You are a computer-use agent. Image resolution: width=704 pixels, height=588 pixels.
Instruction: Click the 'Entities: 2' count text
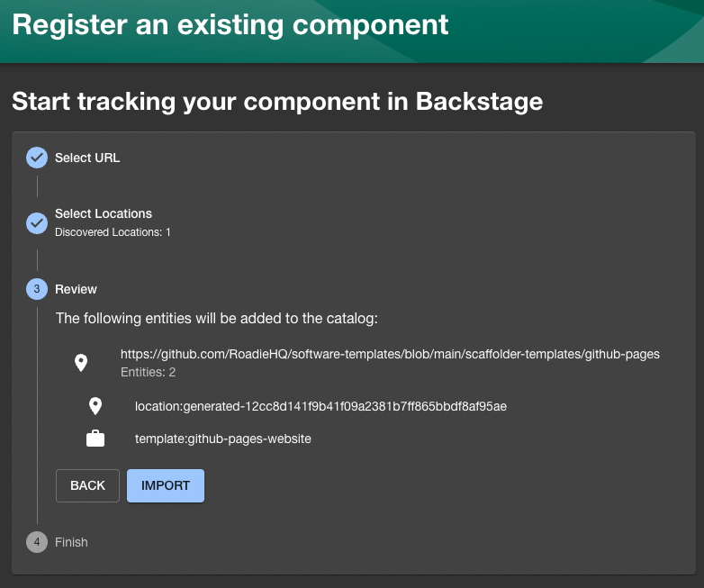pos(148,371)
